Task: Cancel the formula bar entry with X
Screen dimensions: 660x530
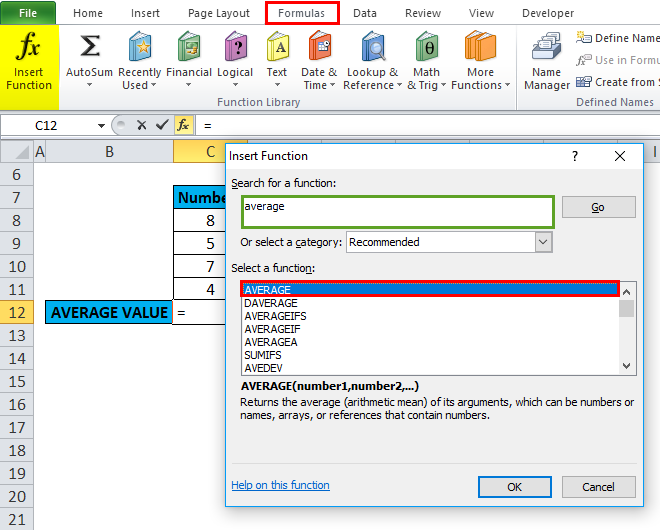Action: pyautogui.click(x=141, y=125)
